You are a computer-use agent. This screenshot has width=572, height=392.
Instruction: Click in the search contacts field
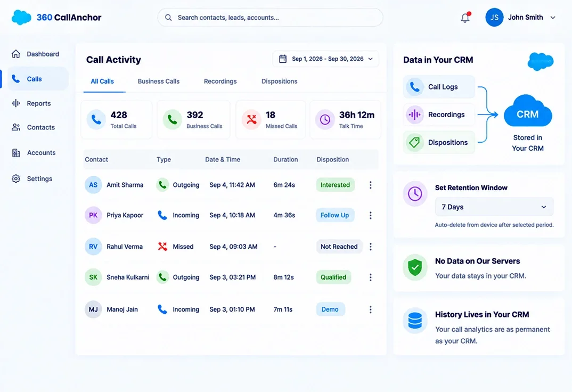(271, 18)
